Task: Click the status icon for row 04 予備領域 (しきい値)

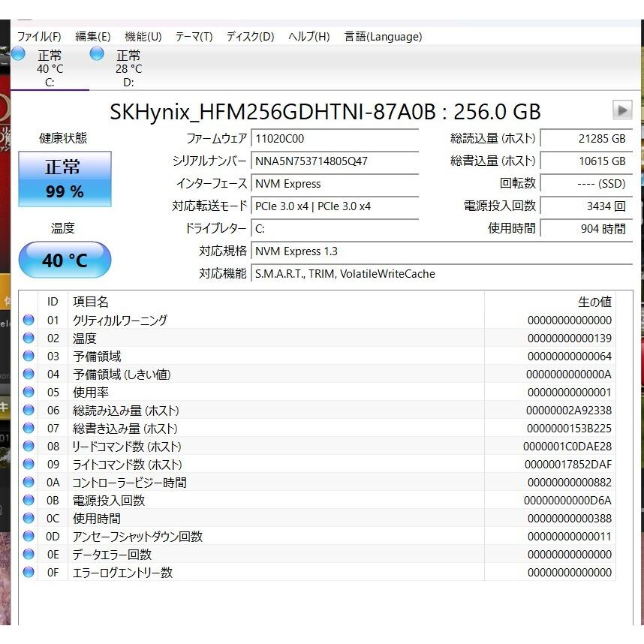Action: click(x=29, y=374)
